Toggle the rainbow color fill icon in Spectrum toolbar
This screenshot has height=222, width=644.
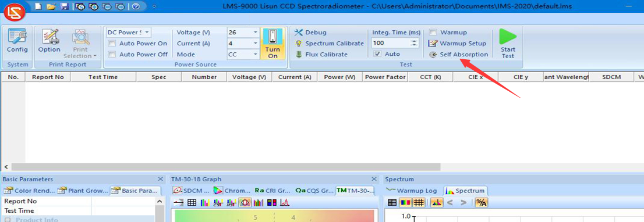click(405, 202)
